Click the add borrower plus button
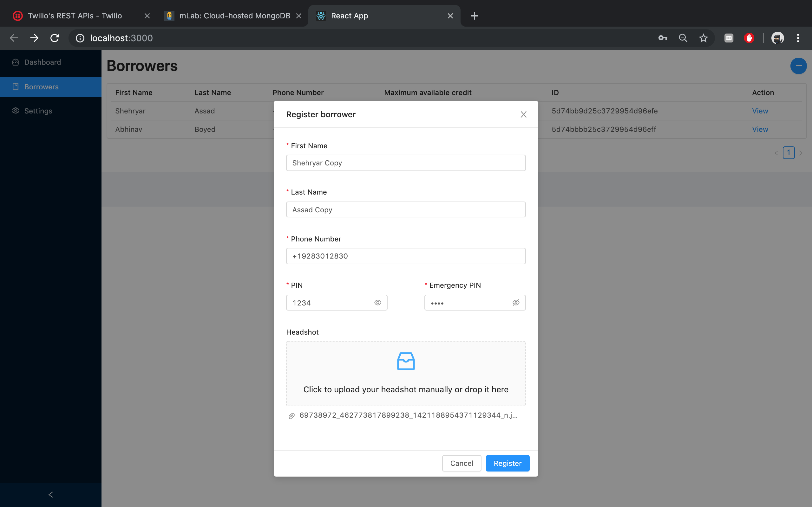 point(798,66)
